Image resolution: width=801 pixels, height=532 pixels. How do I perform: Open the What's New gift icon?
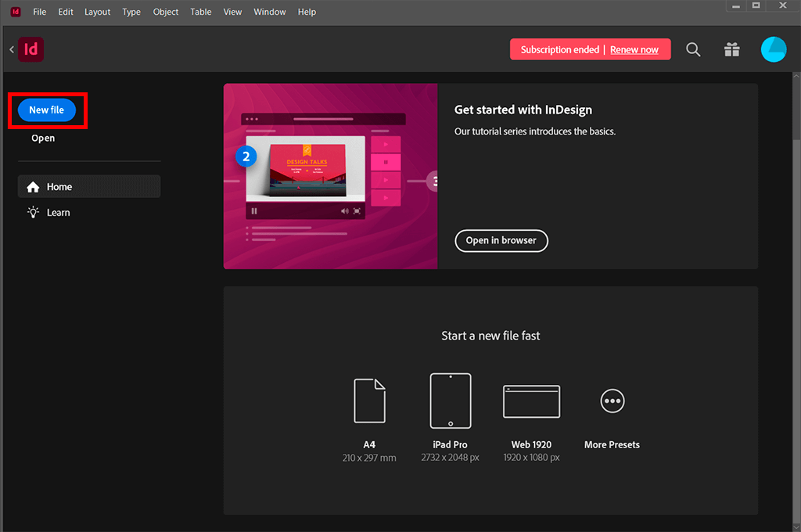[x=732, y=49]
